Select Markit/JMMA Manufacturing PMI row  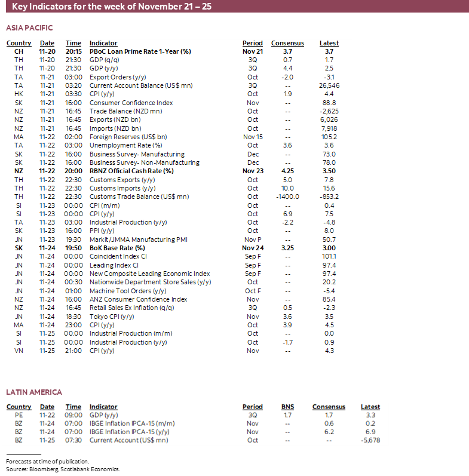point(173,239)
